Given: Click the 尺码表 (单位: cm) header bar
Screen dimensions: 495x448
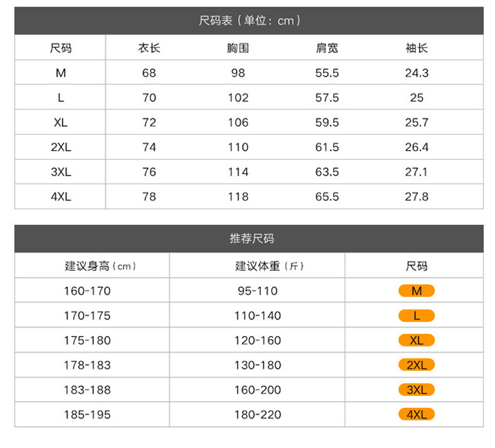Looking at the screenshot, I should click(249, 21).
